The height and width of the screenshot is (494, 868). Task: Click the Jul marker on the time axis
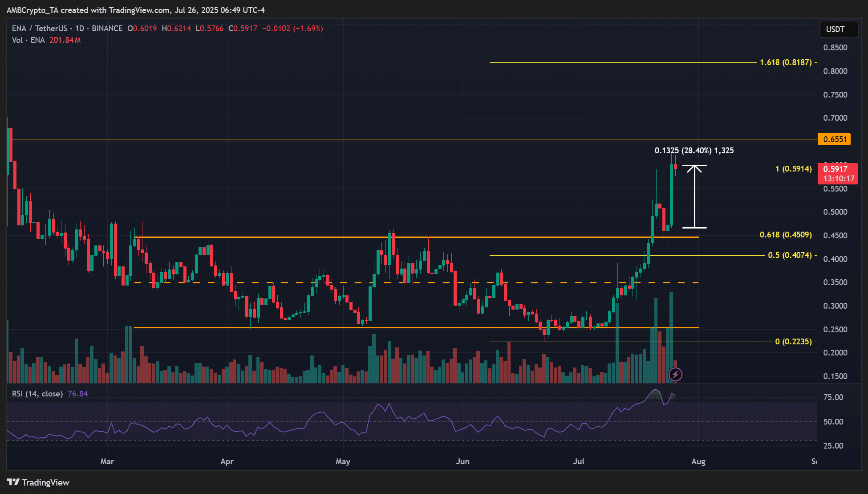click(579, 461)
